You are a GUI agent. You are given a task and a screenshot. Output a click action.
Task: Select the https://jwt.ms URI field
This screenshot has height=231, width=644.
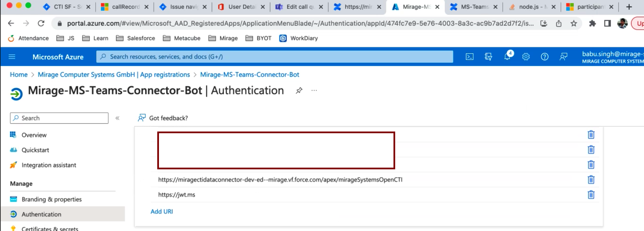177,195
